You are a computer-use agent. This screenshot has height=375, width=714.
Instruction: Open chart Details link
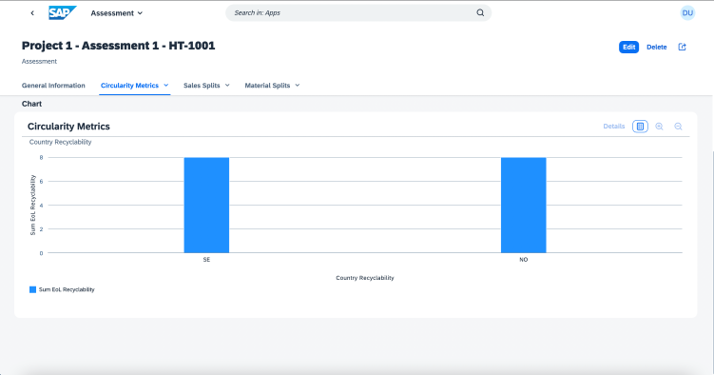click(x=614, y=127)
